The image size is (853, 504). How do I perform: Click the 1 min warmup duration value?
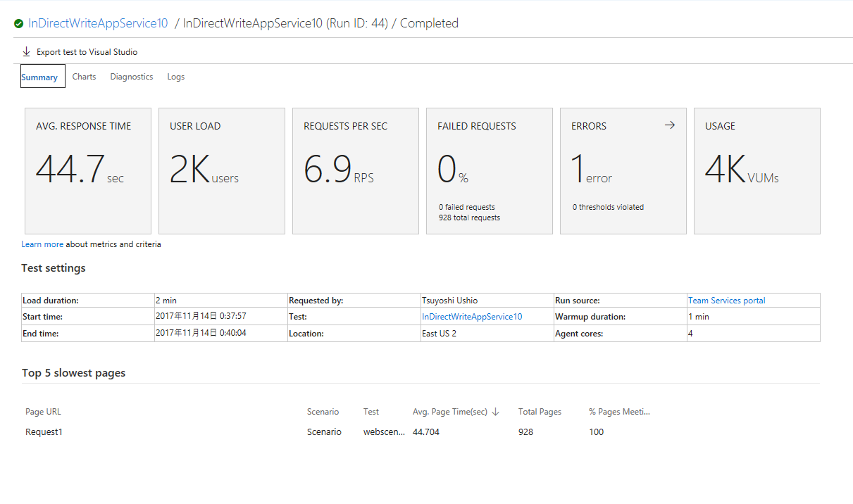tap(699, 317)
